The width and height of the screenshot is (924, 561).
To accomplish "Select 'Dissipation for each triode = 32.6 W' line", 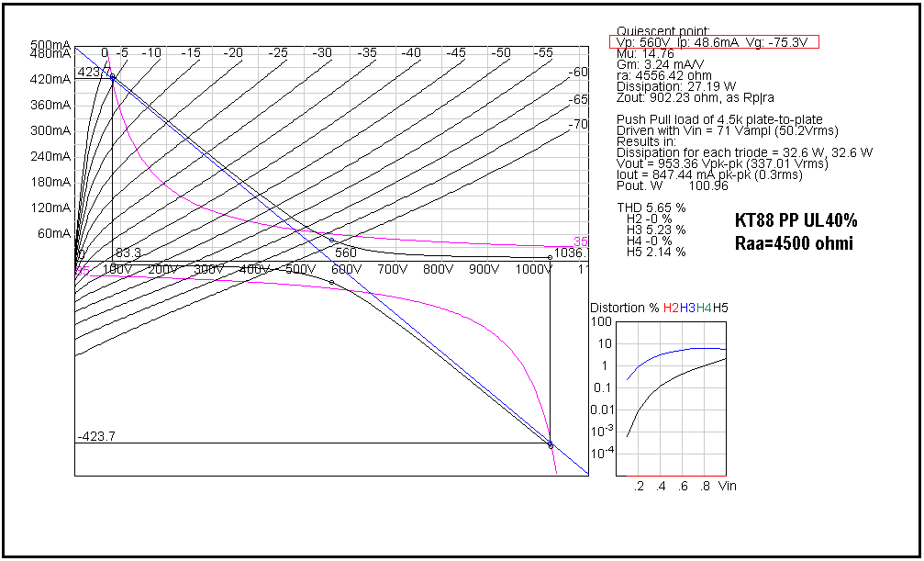I will [x=745, y=152].
